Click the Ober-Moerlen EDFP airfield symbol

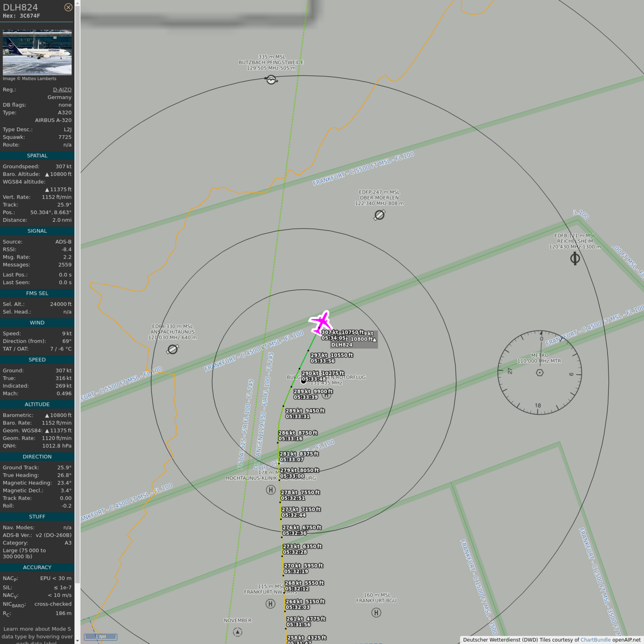[x=379, y=215]
